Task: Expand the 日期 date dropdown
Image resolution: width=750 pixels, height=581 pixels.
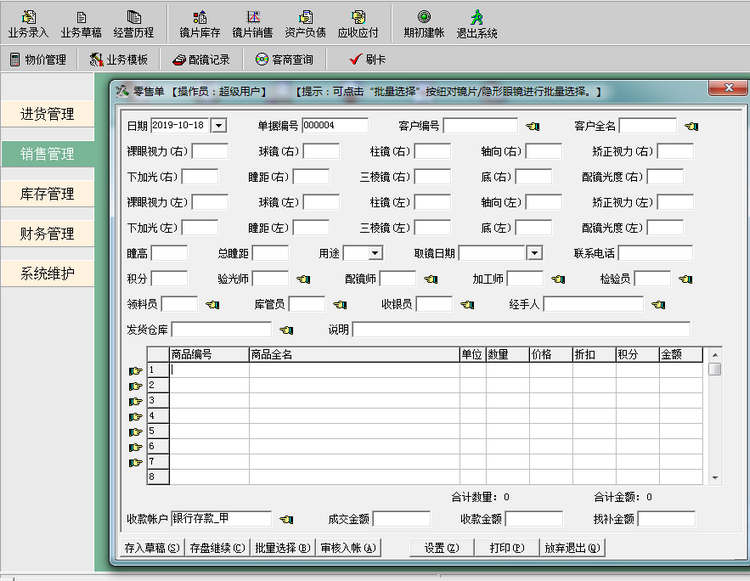Action: [x=219, y=126]
